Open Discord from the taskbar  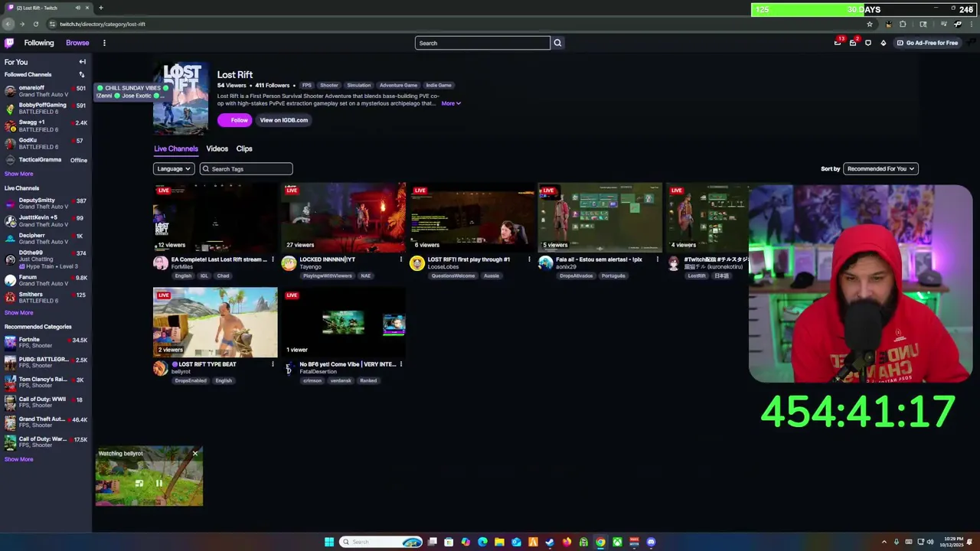point(651,542)
